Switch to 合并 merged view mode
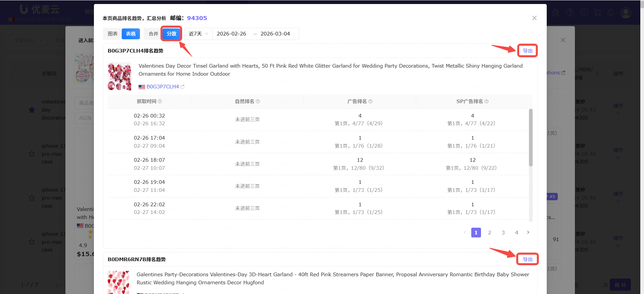 pyautogui.click(x=153, y=34)
